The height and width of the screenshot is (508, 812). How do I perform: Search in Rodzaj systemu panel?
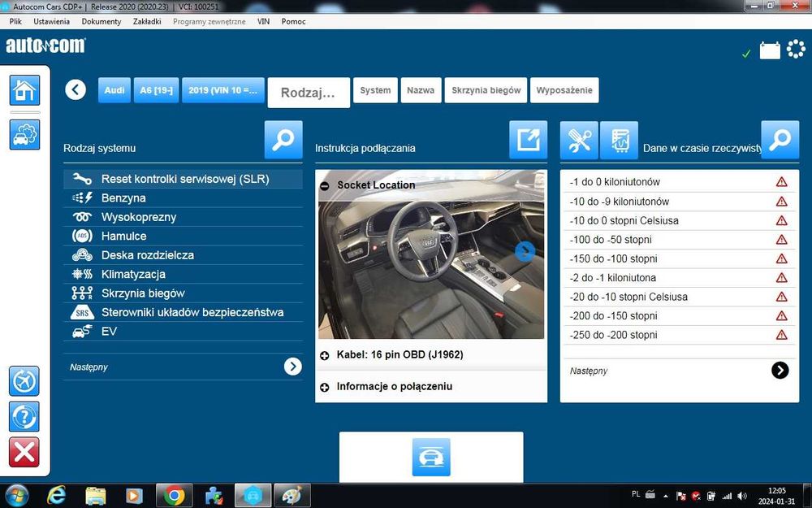point(283,140)
